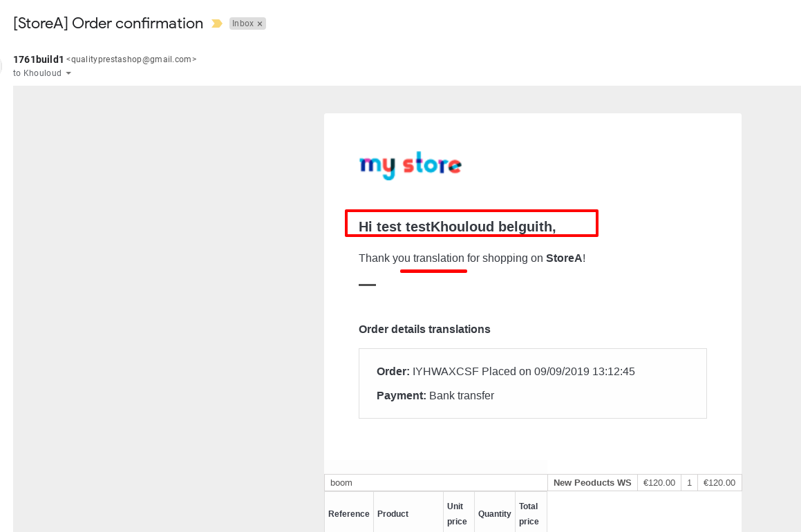Click the yellow importance marker icon
Image resolution: width=801 pixels, height=532 pixels.
pos(216,23)
